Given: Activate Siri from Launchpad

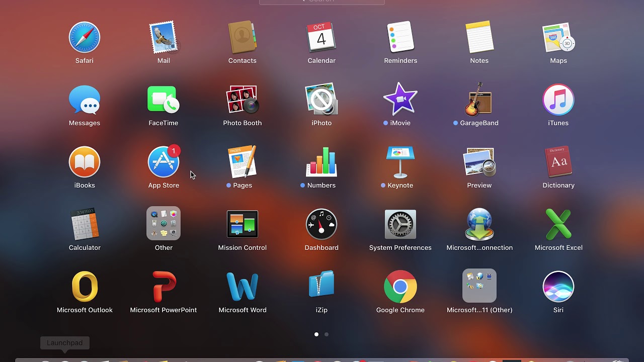Looking at the screenshot, I should click(x=558, y=287).
